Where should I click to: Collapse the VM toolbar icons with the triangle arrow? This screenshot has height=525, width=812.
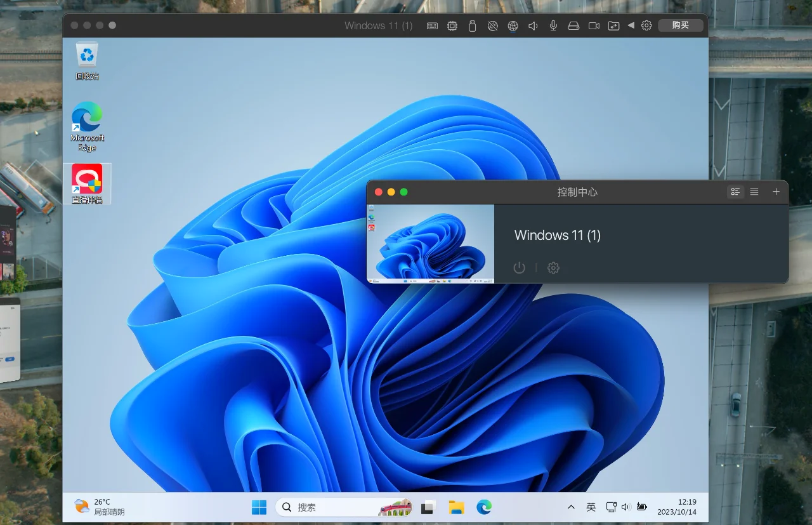click(631, 25)
